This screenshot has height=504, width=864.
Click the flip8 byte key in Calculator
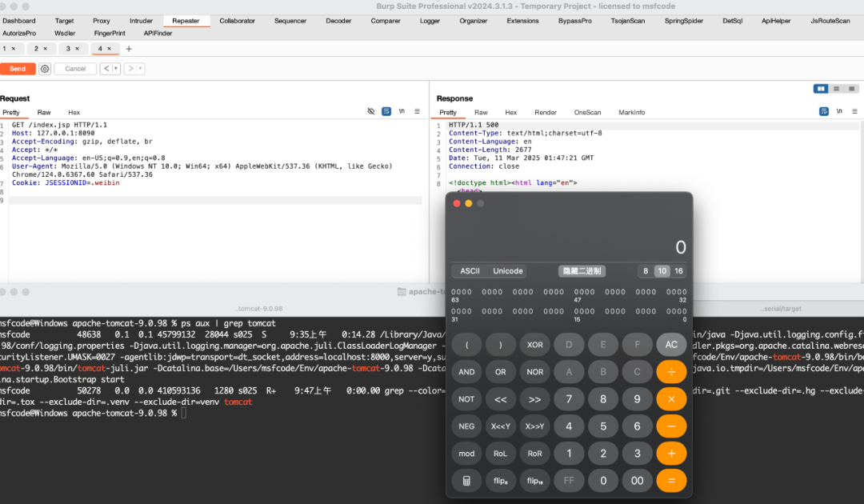click(500, 481)
